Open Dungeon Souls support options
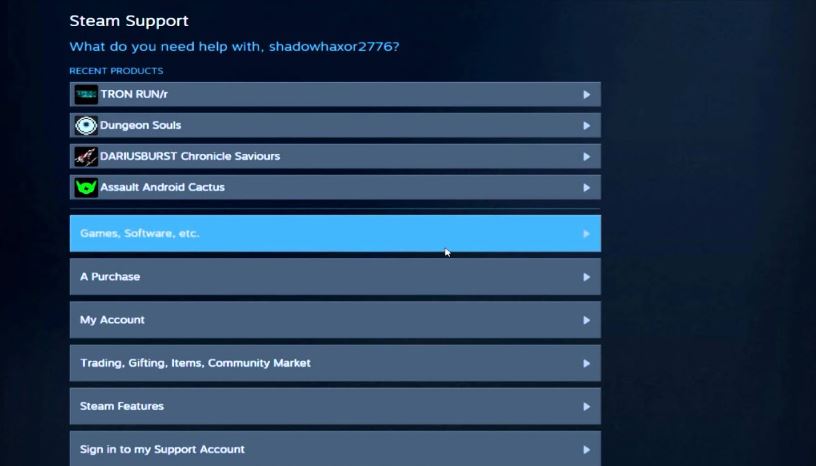This screenshot has width=816, height=466. [335, 125]
